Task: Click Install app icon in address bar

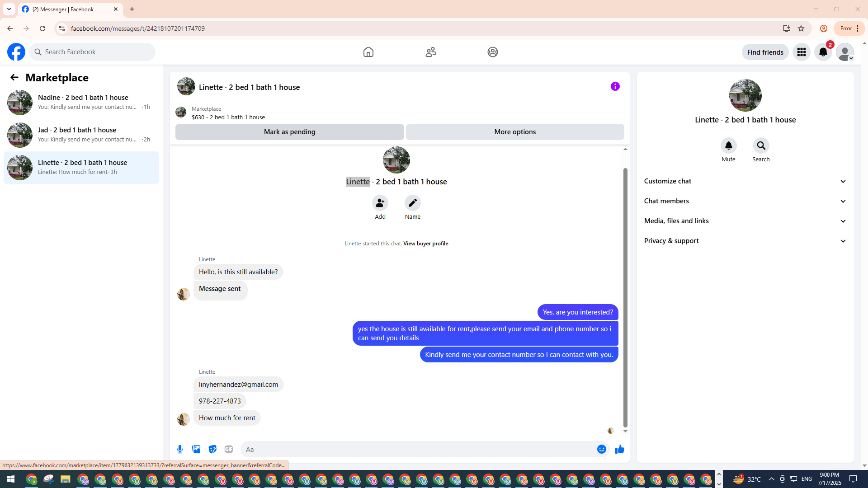Action: pyautogui.click(x=787, y=28)
